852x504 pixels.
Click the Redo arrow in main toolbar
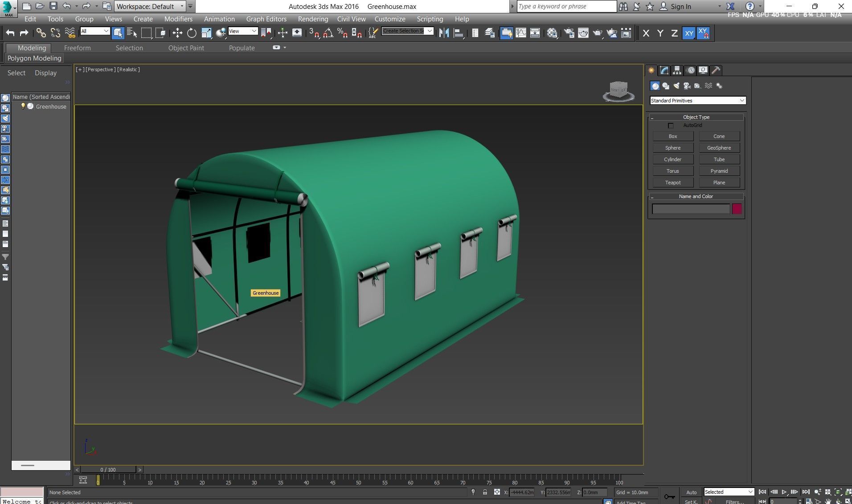pos(24,33)
